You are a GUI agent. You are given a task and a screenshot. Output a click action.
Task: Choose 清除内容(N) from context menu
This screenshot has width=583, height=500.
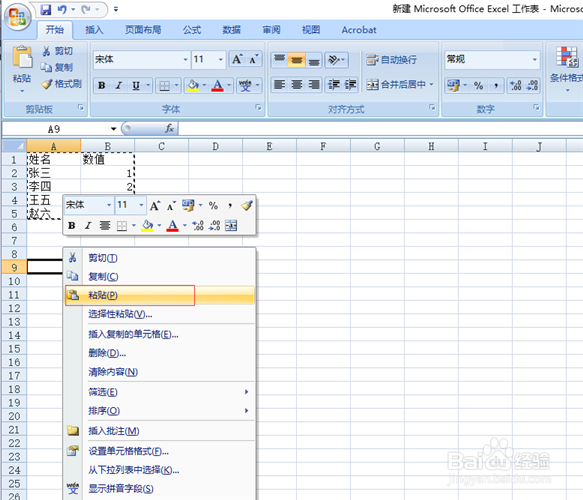coord(160,372)
